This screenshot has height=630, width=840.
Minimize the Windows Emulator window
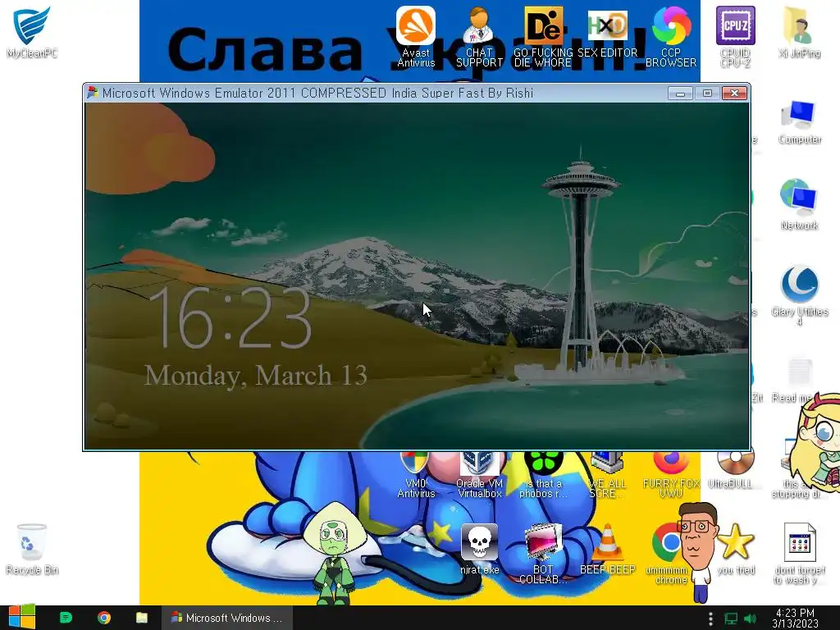coord(680,94)
